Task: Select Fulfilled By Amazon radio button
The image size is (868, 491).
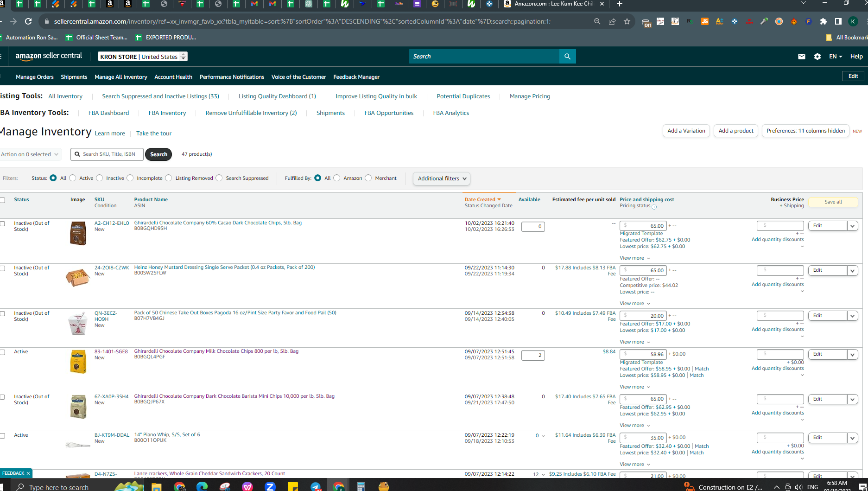Action: click(x=337, y=178)
